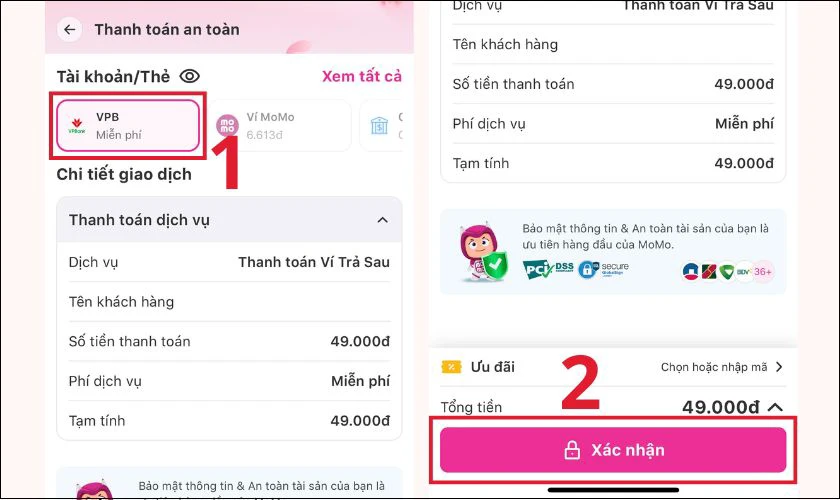Viewport: 840px width, 500px height.
Task: Tap the Dịch vụ Thanh toán Ví Trả Sau row
Action: coord(229,262)
